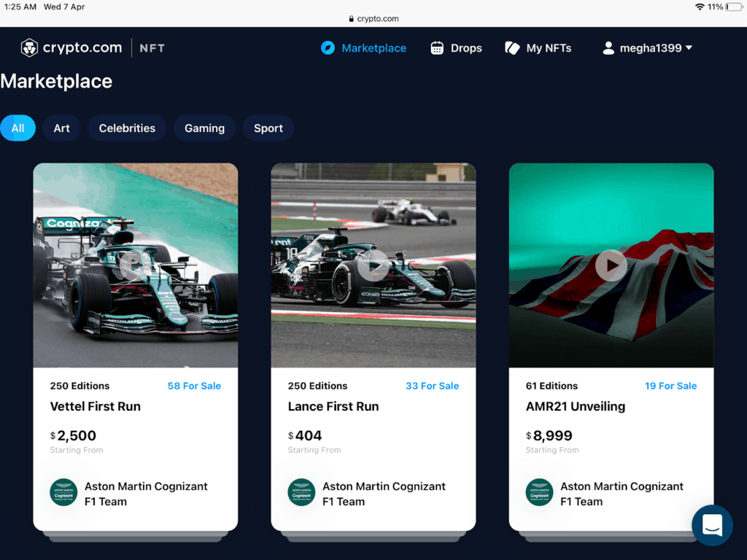The height and width of the screenshot is (560, 747).
Task: Open the AMR21 Unveiling title
Action: (x=575, y=406)
